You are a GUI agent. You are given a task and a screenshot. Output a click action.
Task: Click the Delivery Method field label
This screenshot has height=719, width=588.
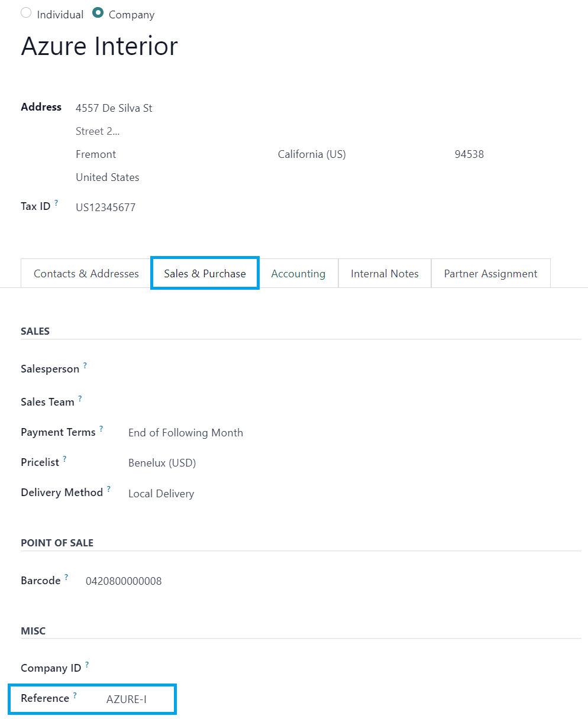[x=62, y=493]
